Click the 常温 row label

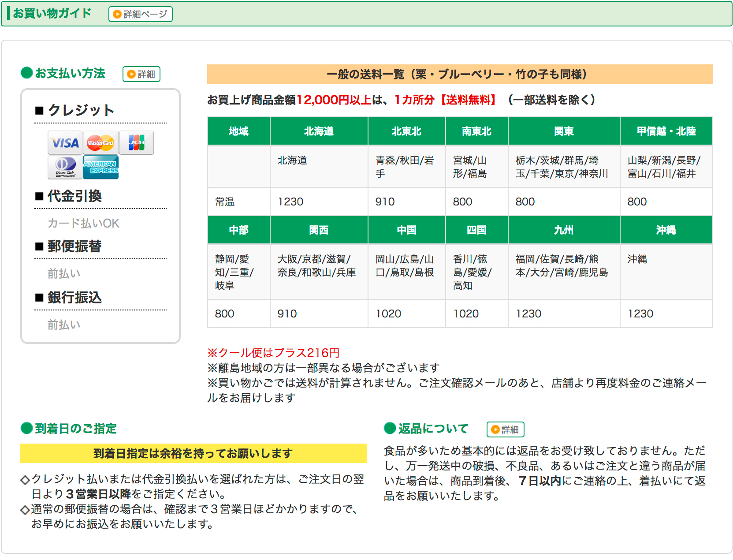pos(238,202)
